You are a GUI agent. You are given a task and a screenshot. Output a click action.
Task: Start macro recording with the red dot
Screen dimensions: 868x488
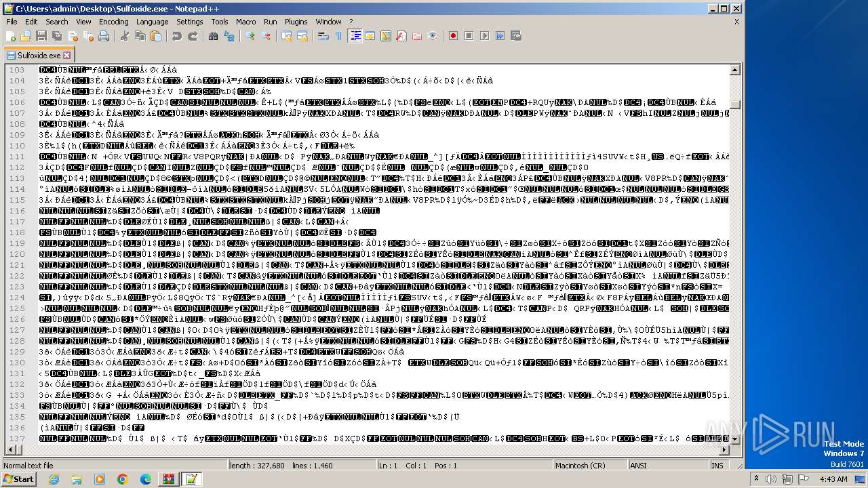pyautogui.click(x=453, y=36)
